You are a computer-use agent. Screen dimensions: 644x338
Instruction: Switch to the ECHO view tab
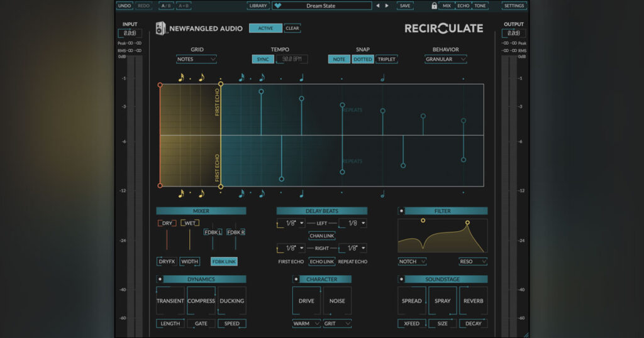point(464,6)
